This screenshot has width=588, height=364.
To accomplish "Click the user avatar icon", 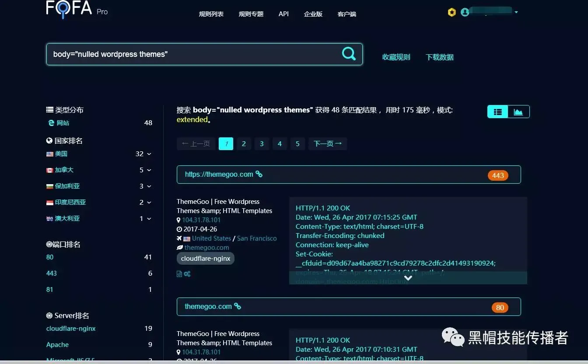I will point(465,12).
